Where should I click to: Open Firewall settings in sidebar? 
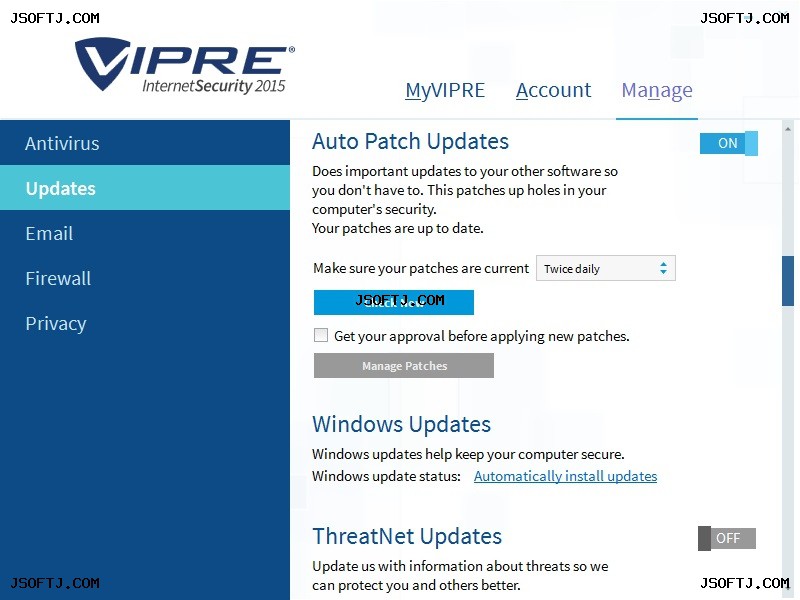click(145, 278)
